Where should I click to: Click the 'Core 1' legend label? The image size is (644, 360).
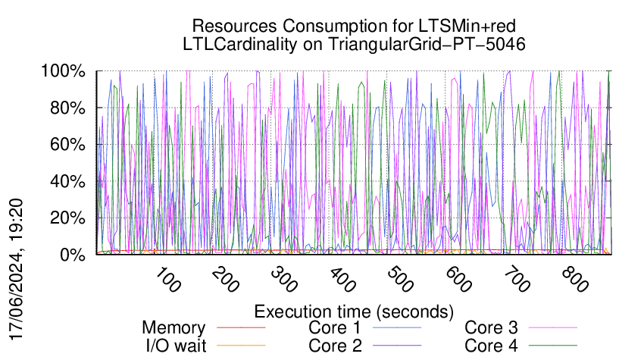[335, 327]
